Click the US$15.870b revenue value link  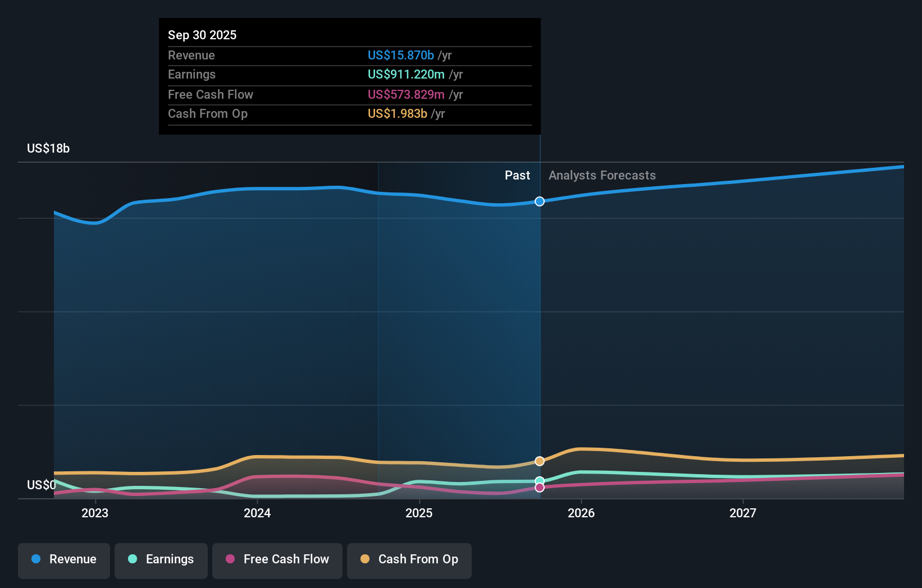click(x=400, y=56)
